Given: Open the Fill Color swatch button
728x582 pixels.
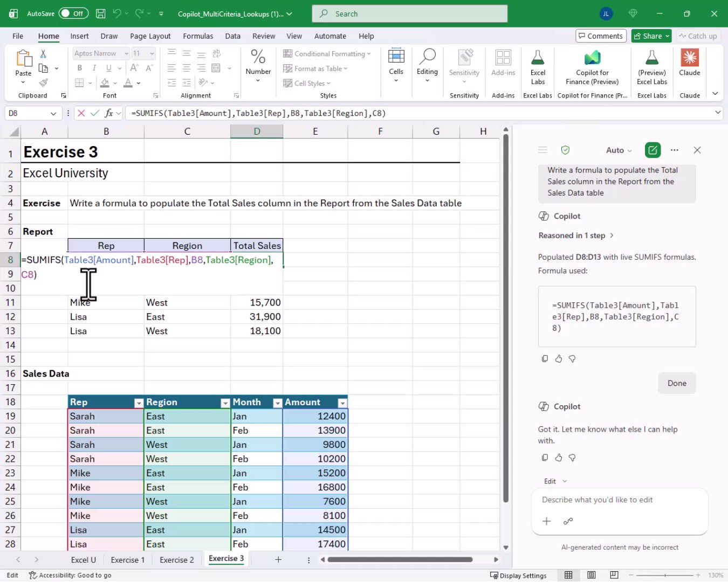Looking at the screenshot, I should tap(105, 83).
